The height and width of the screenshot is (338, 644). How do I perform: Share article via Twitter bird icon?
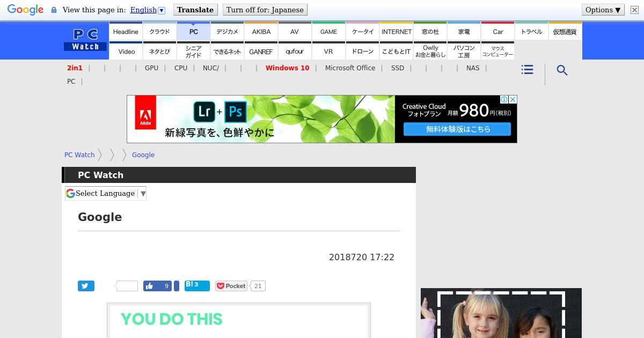tap(86, 286)
